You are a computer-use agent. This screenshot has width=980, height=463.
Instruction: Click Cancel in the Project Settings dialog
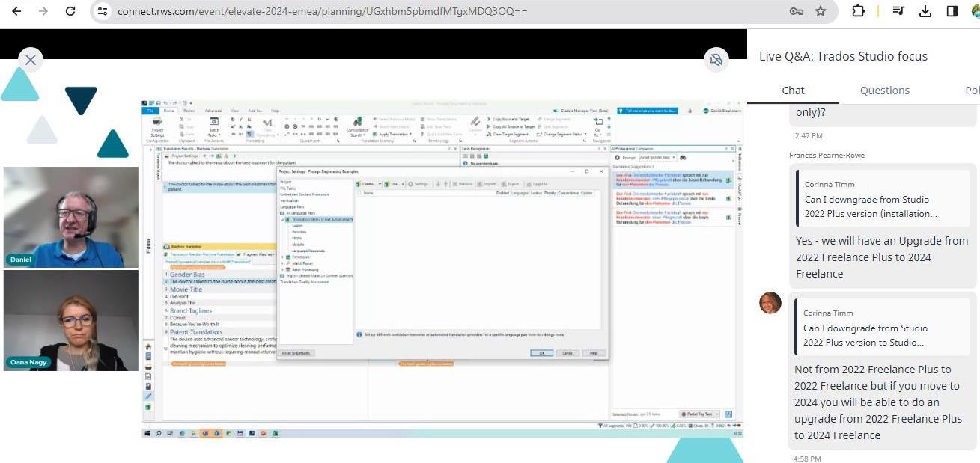pos(567,353)
